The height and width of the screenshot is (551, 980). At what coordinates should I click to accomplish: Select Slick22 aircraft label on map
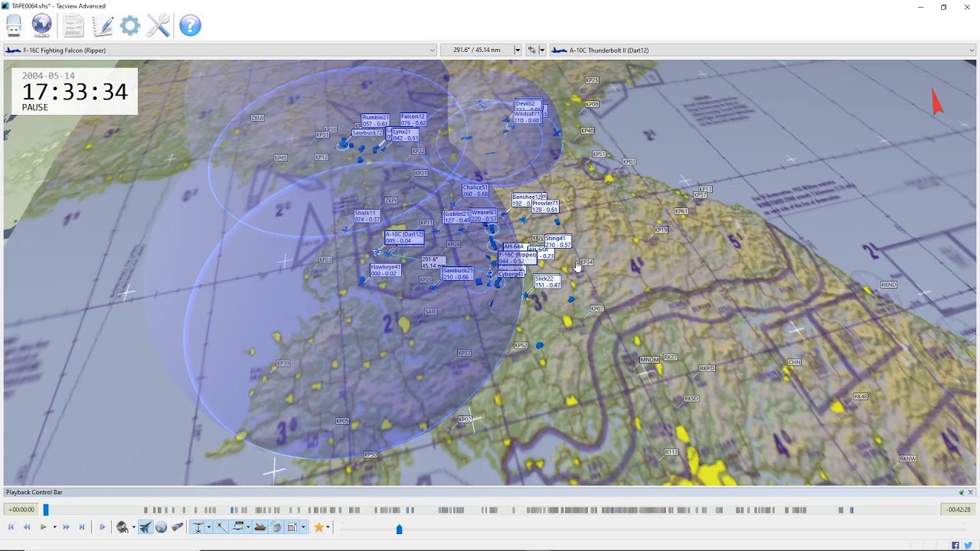click(x=547, y=282)
